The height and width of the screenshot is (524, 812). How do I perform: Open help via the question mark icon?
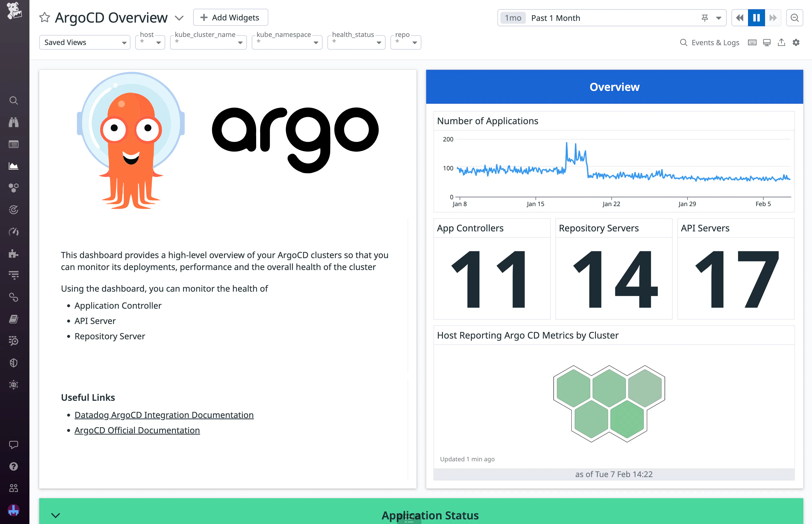tap(14, 466)
